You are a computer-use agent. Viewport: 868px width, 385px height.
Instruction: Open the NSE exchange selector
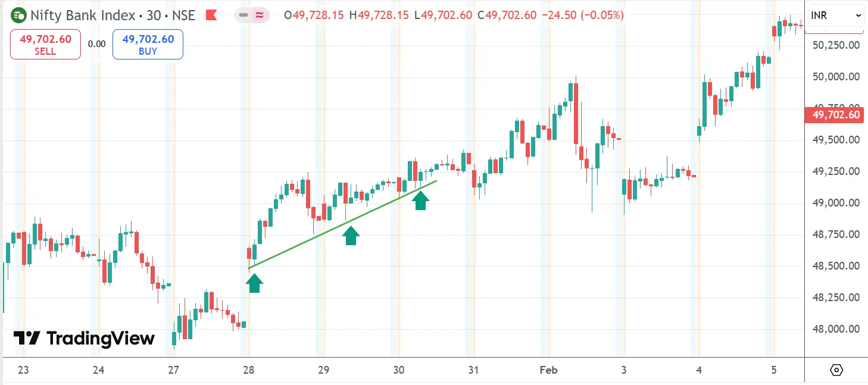[x=183, y=15]
